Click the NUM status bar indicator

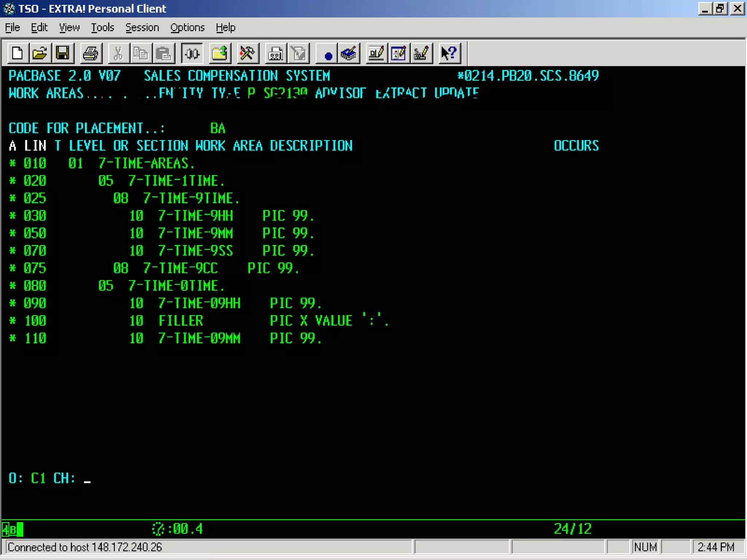645,547
